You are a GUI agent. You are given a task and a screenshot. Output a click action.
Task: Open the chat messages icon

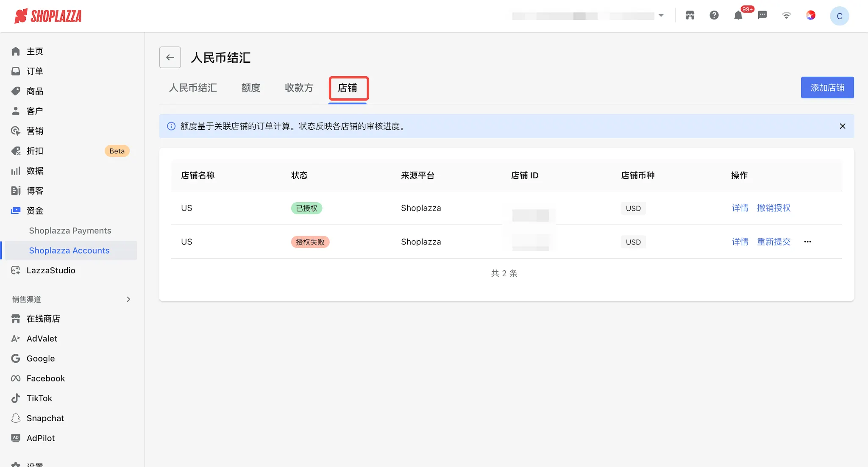tap(762, 16)
